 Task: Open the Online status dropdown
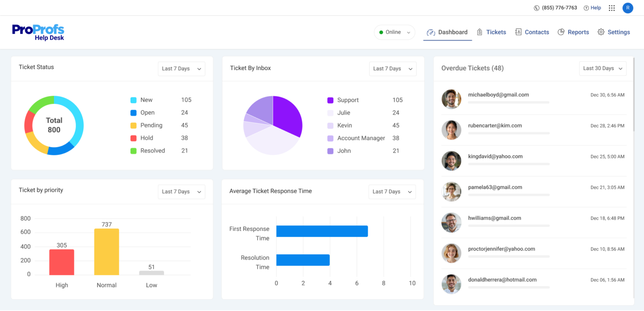(394, 32)
